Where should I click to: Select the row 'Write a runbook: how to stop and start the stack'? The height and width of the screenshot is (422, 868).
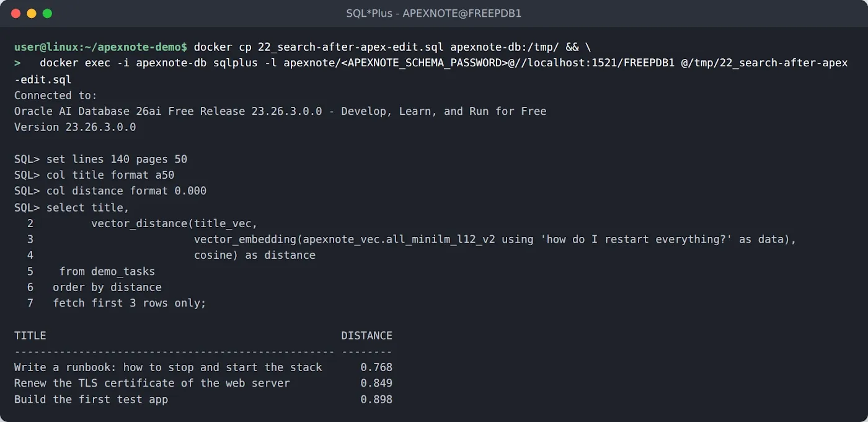click(x=203, y=367)
